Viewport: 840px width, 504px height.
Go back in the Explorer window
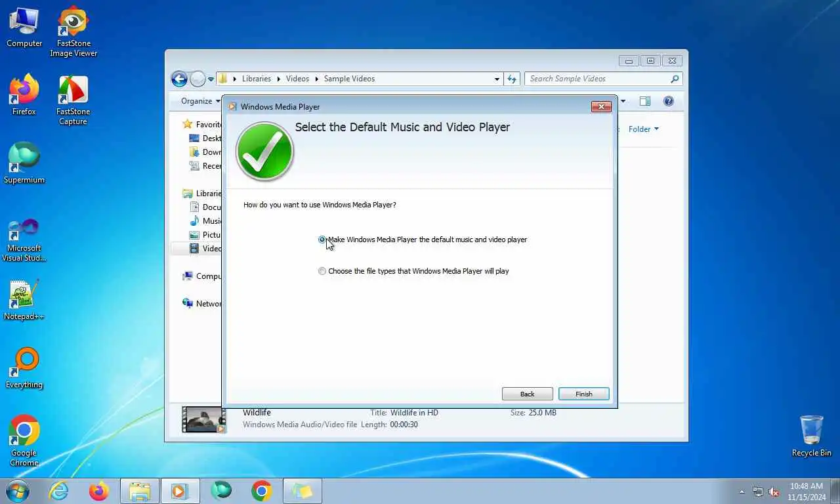[x=179, y=79]
